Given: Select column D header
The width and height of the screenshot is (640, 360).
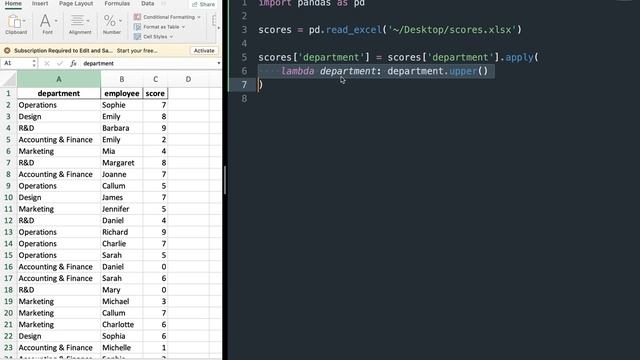Looking at the screenshot, I should point(188,79).
